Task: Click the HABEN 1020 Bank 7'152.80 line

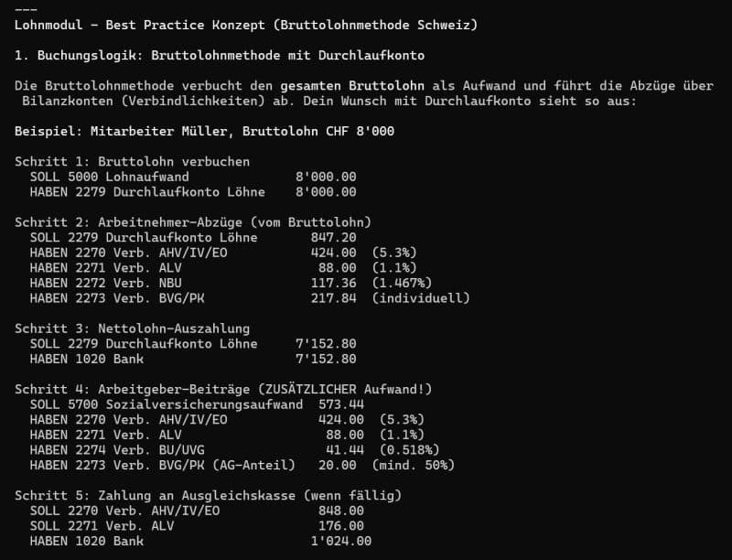Action: pos(193,359)
